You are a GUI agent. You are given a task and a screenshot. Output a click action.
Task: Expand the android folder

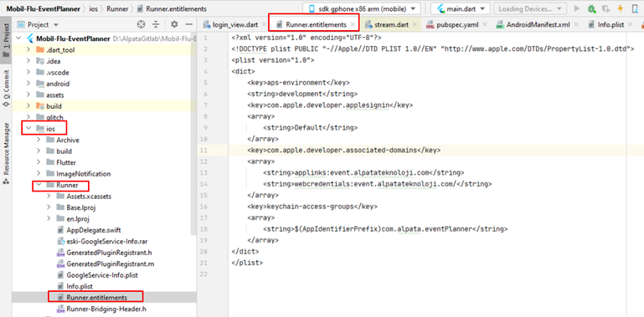[x=28, y=84]
